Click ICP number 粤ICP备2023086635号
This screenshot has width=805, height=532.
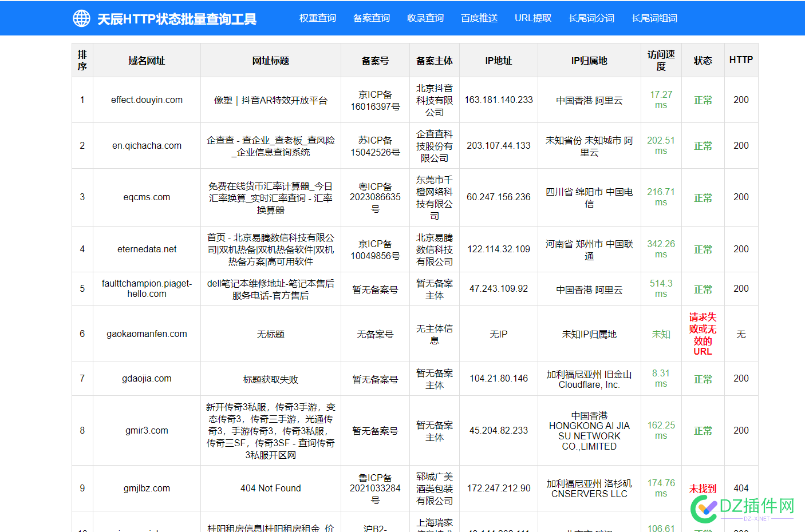[x=375, y=197]
